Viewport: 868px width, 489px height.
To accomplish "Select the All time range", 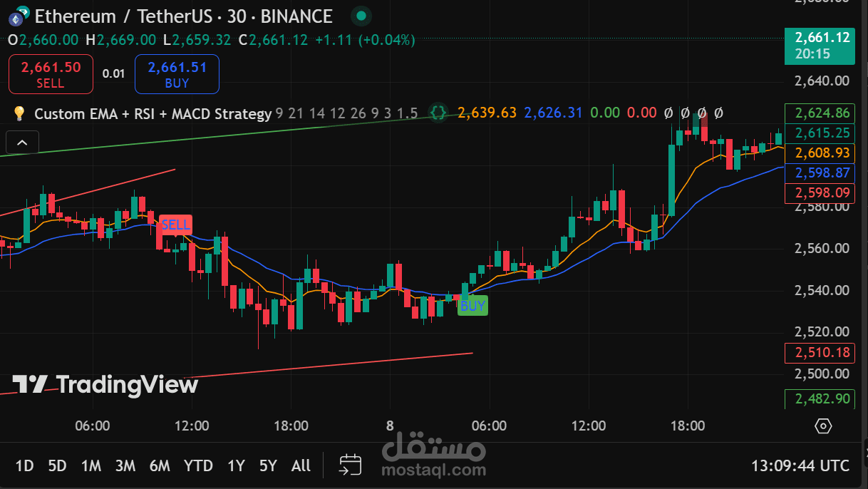I will click(x=301, y=465).
